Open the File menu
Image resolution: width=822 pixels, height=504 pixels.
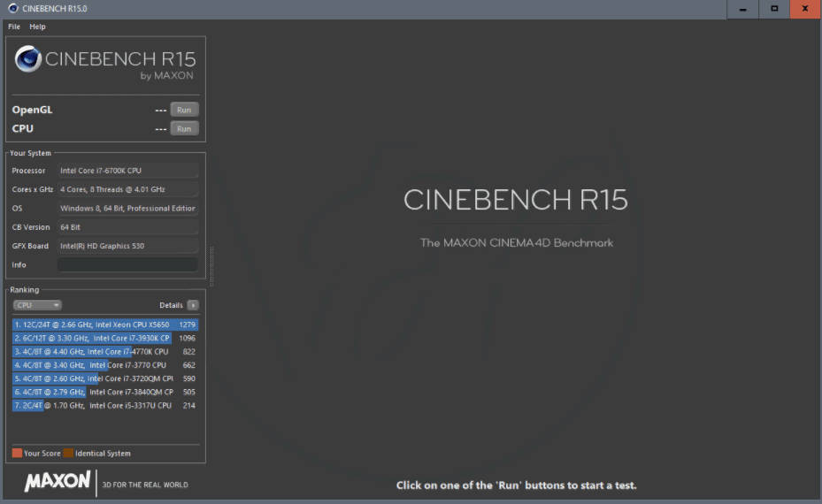[x=14, y=27]
